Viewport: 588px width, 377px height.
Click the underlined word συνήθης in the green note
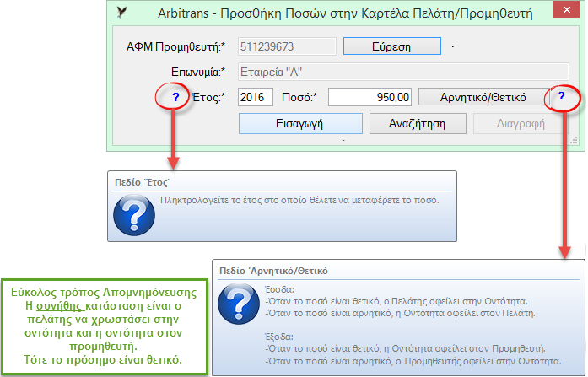(59, 306)
